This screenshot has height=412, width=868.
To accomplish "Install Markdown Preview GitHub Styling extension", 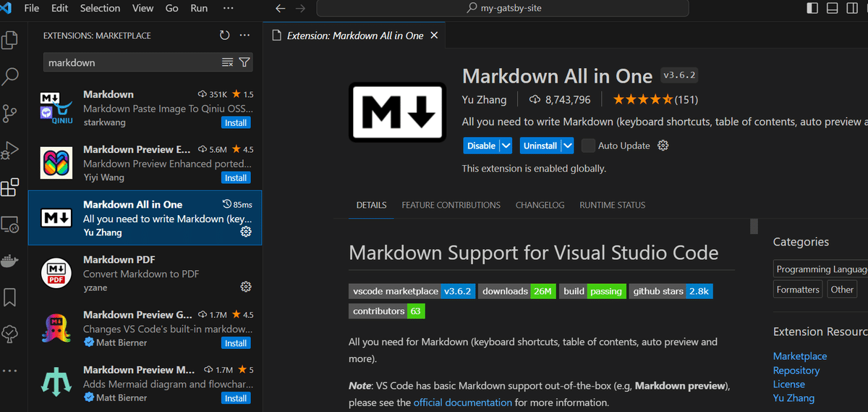I will tap(236, 342).
